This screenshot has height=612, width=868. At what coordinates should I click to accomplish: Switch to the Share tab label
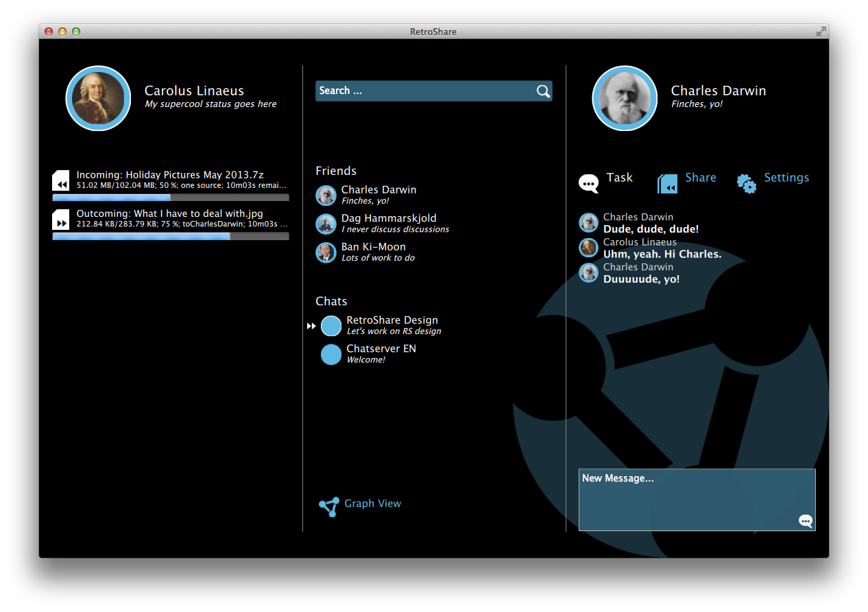(701, 178)
